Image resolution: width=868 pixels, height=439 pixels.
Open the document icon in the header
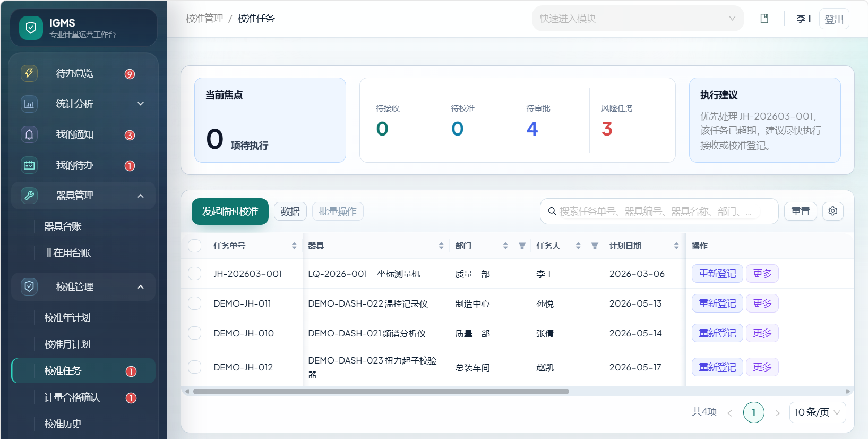[x=764, y=19]
